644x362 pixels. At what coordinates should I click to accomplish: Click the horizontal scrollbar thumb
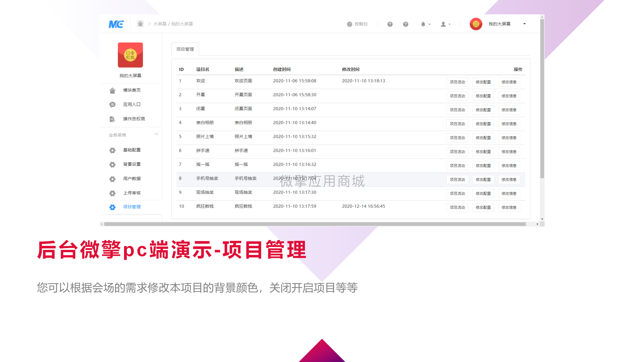pos(315,224)
